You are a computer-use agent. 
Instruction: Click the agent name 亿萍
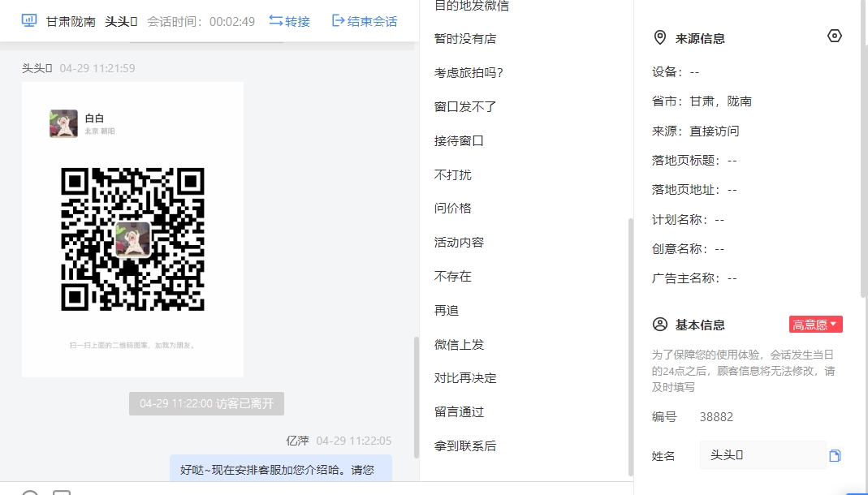coord(297,441)
